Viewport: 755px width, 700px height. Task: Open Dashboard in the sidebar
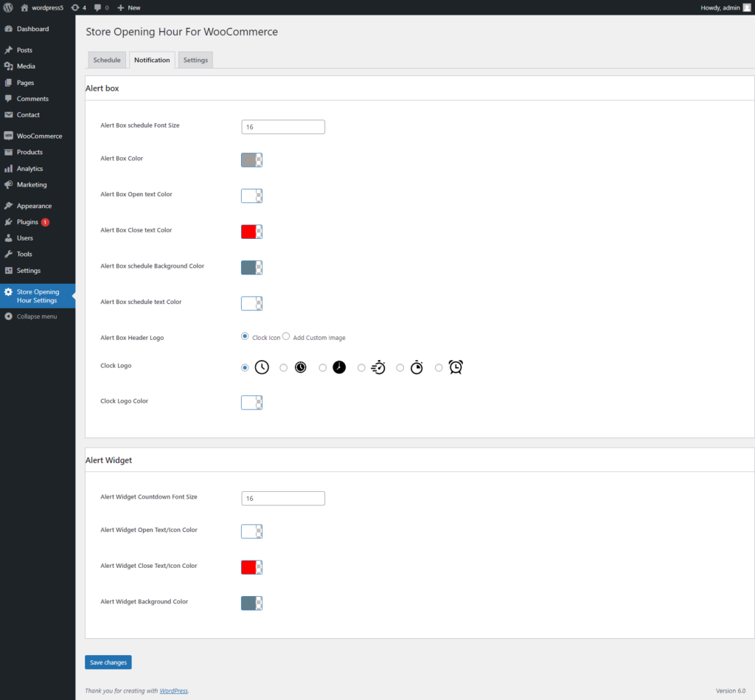click(x=38, y=29)
